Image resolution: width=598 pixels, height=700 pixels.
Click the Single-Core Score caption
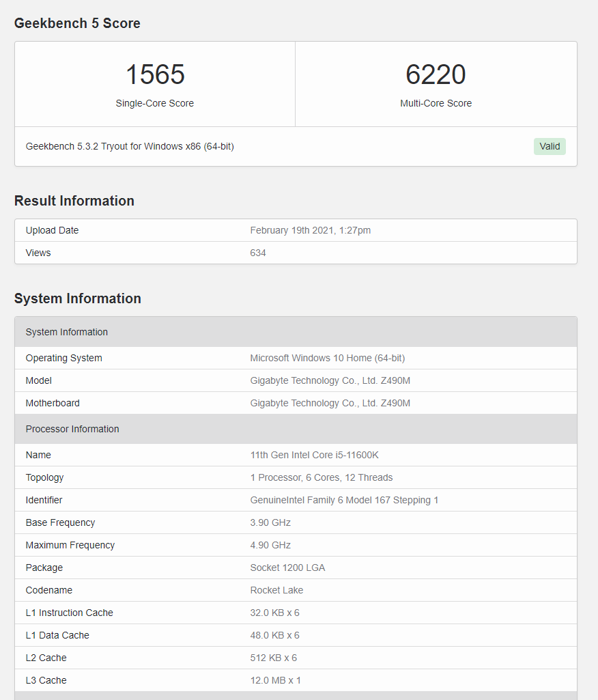coord(155,103)
